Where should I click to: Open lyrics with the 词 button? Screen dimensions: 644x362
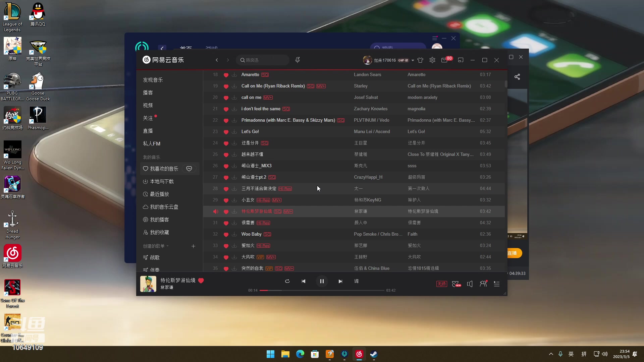[x=357, y=281]
